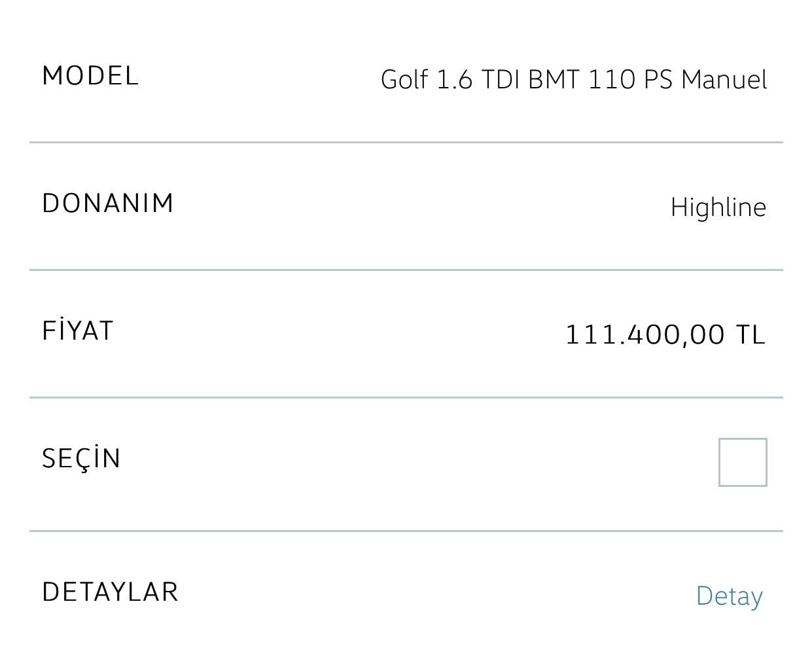This screenshot has width=812, height=659.
Task: Click the 110 PS power text
Action: [631, 80]
